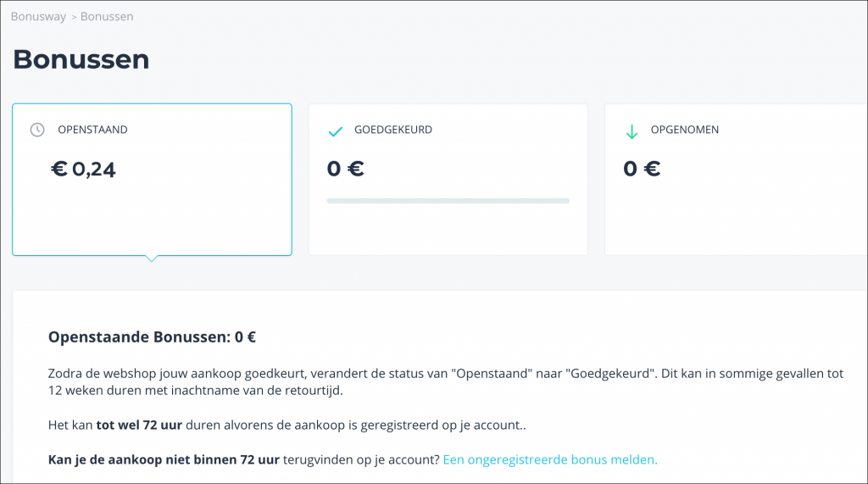
Task: Click the Bonussen breadcrumb item
Action: tap(107, 17)
